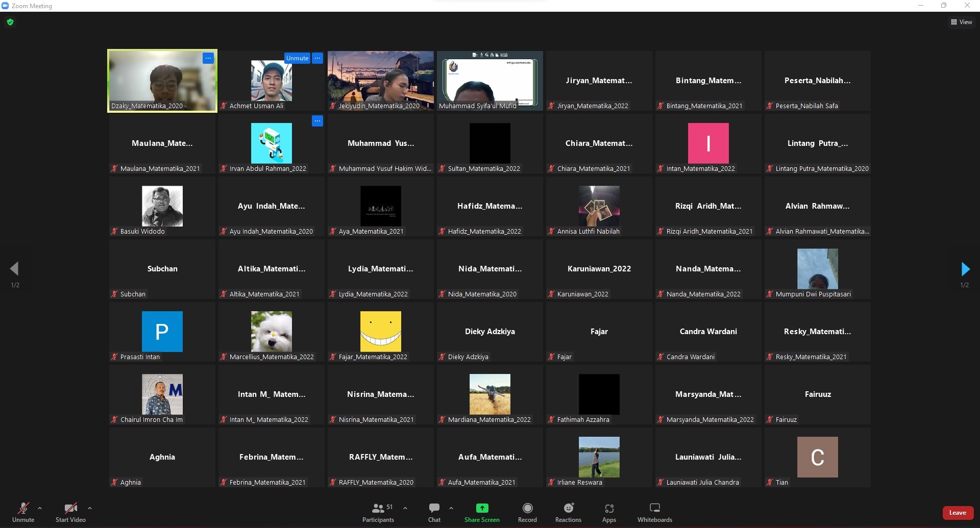The image size is (980, 528).
Task: Open the View layout menu
Action: tap(961, 22)
